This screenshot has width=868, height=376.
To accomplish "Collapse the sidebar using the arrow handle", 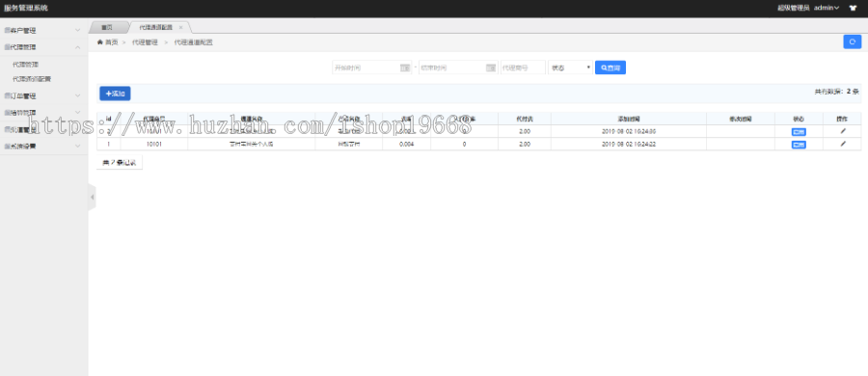I will point(92,197).
